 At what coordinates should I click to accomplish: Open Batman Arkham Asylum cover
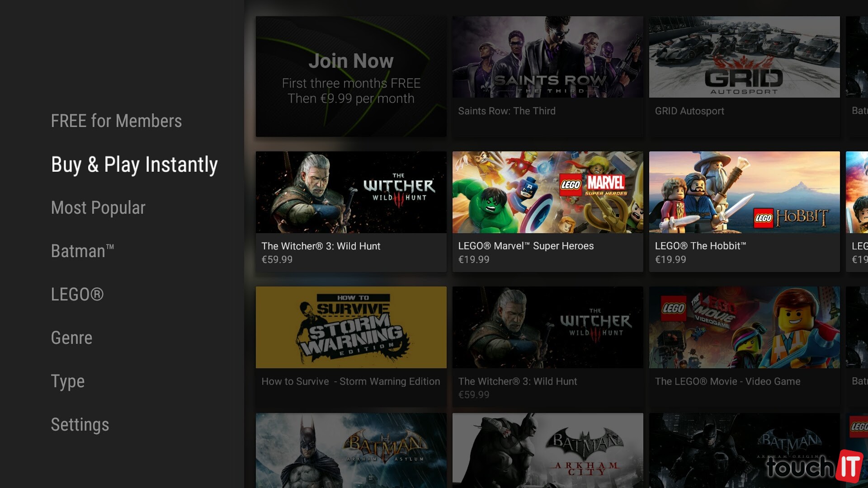click(351, 450)
